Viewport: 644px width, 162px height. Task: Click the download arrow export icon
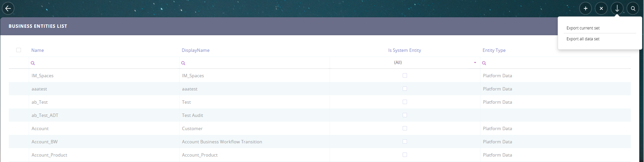click(x=617, y=8)
